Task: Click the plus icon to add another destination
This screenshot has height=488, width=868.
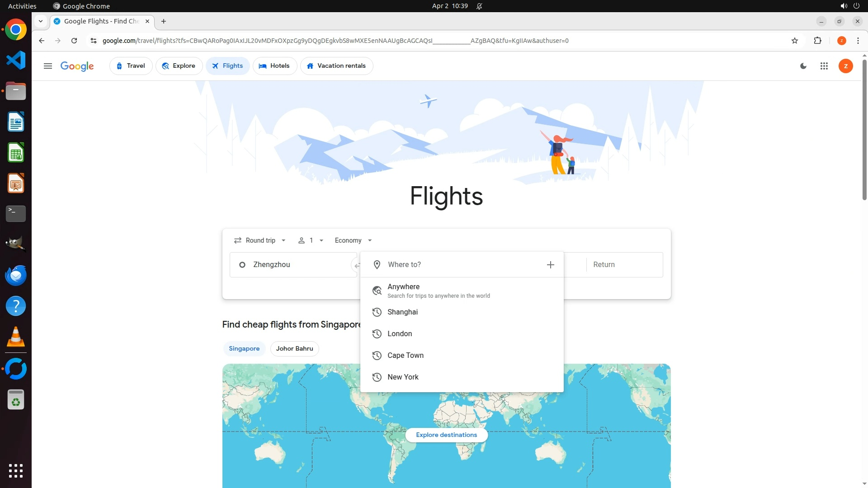Action: point(550,265)
